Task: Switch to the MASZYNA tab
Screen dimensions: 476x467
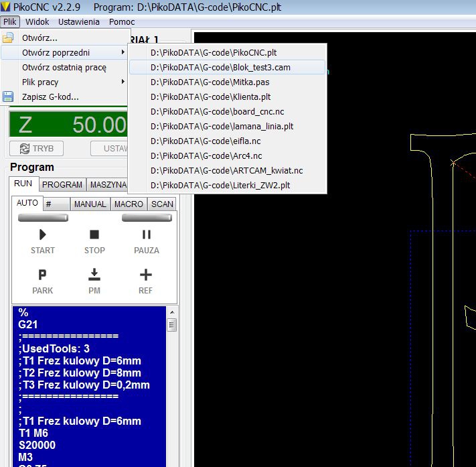Action: click(108, 184)
